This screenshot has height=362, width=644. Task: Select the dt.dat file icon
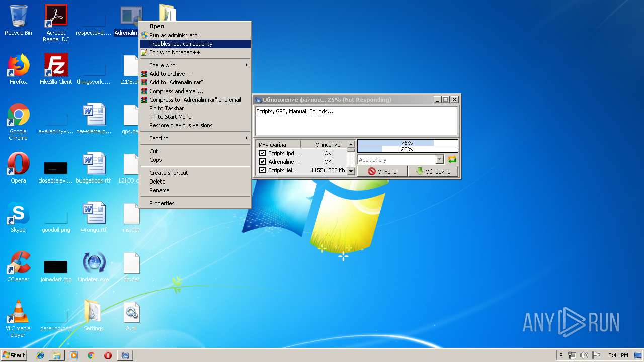pyautogui.click(x=131, y=266)
